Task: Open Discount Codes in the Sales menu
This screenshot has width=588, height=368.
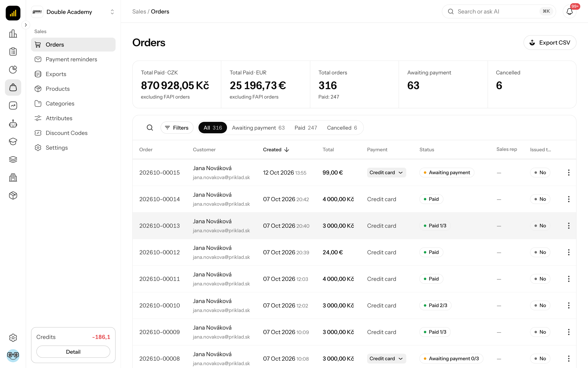Action: (x=73, y=133)
